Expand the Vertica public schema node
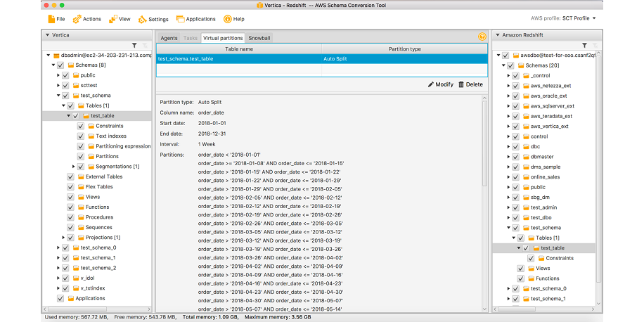This screenshot has width=644, height=322. (58, 75)
